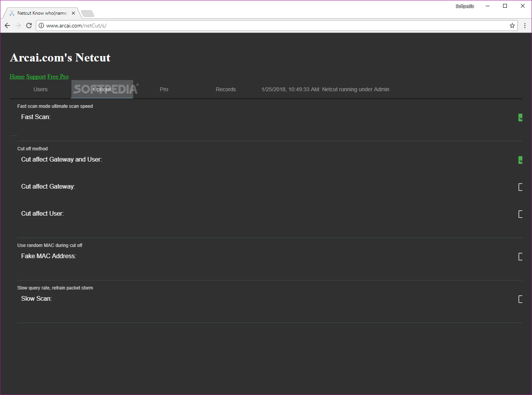The height and width of the screenshot is (395, 532).
Task: Open the Free Pro link
Action: point(58,77)
